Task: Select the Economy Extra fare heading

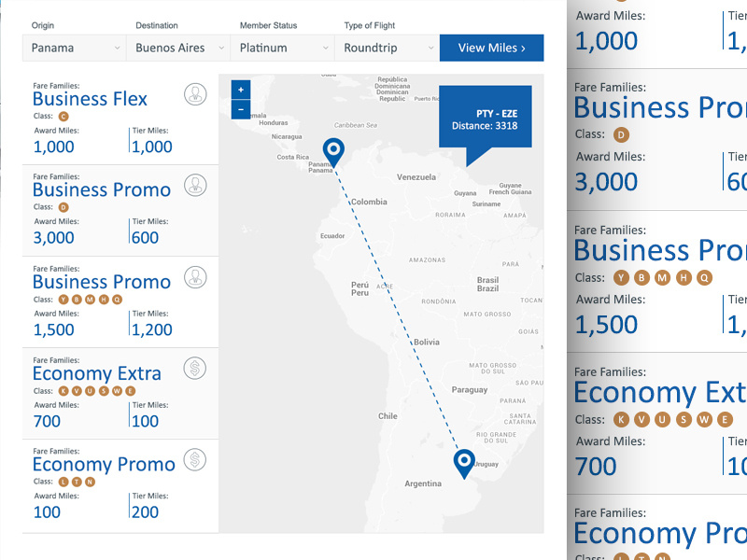Action: [x=96, y=373]
